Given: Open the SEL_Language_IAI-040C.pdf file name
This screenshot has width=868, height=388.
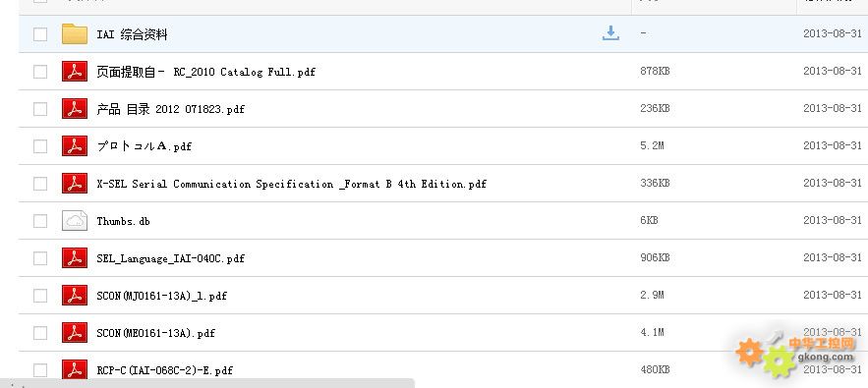Looking at the screenshot, I should tap(170, 258).
